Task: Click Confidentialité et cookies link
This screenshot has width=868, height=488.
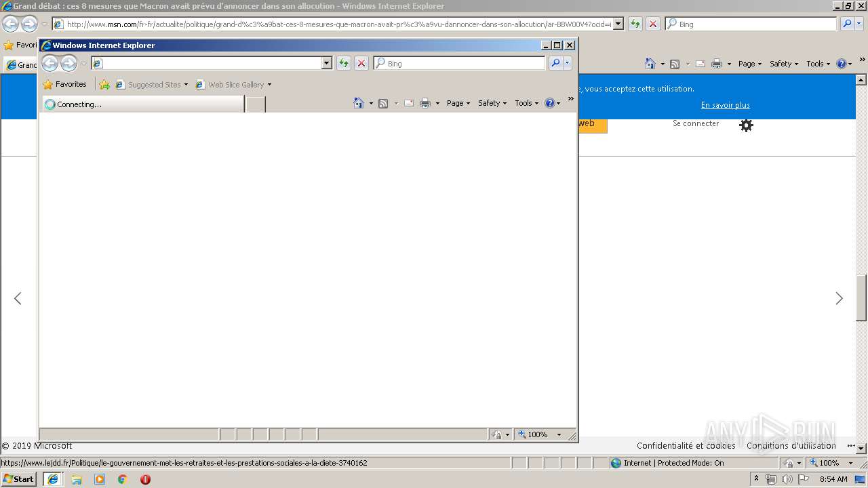Action: [x=686, y=446]
